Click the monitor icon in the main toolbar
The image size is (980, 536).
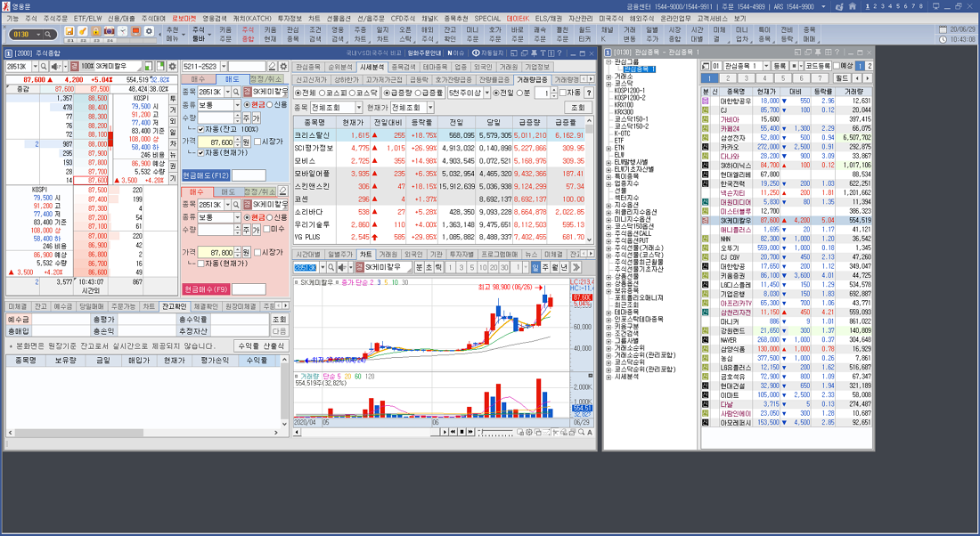(135, 31)
